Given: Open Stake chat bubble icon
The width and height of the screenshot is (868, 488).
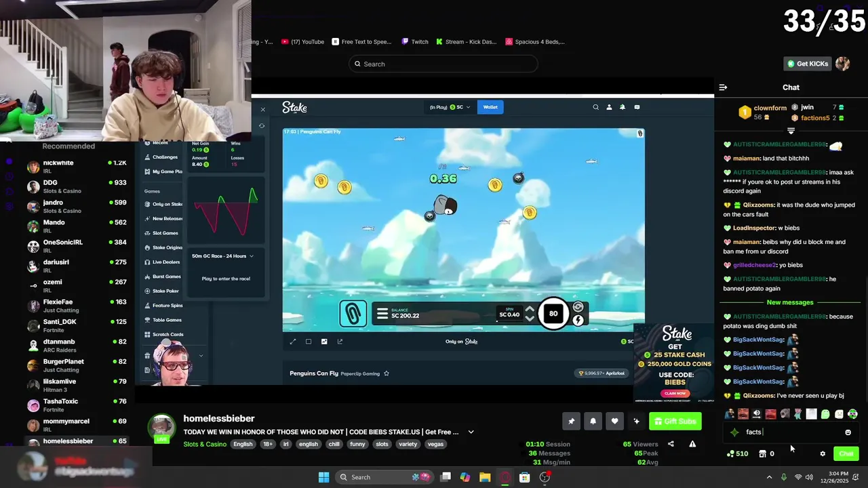Looking at the screenshot, I should pyautogui.click(x=637, y=107).
